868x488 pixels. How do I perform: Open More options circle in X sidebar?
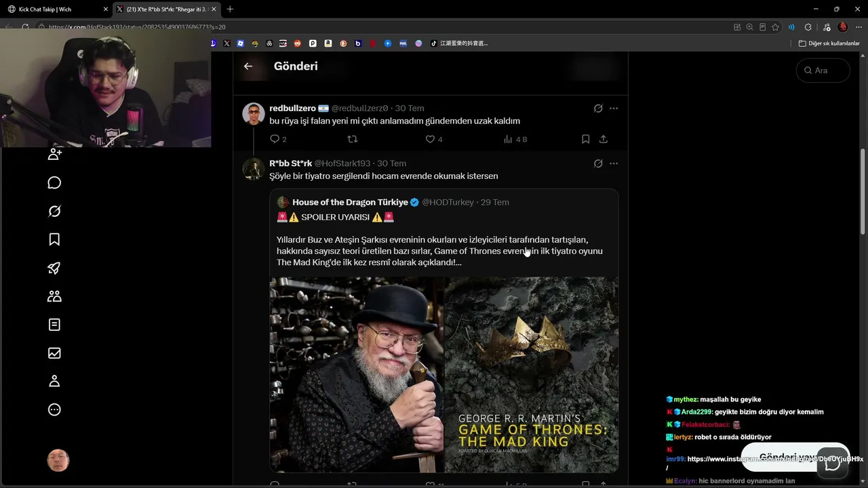[x=55, y=409]
